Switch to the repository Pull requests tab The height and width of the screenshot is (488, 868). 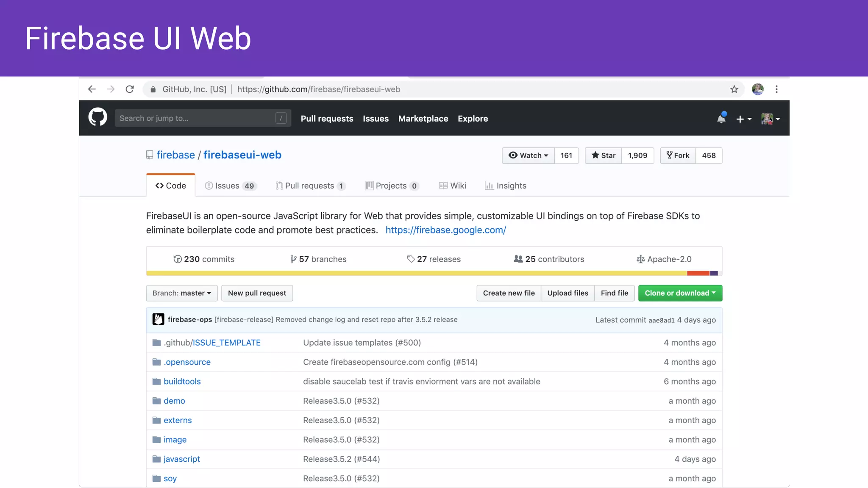click(311, 186)
